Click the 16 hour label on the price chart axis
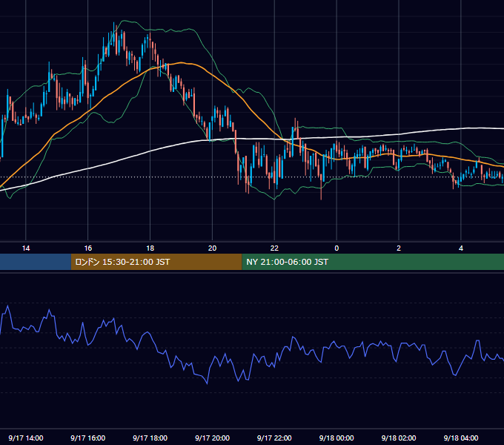Screen dimensions: 504x445 pyautogui.click(x=87, y=248)
